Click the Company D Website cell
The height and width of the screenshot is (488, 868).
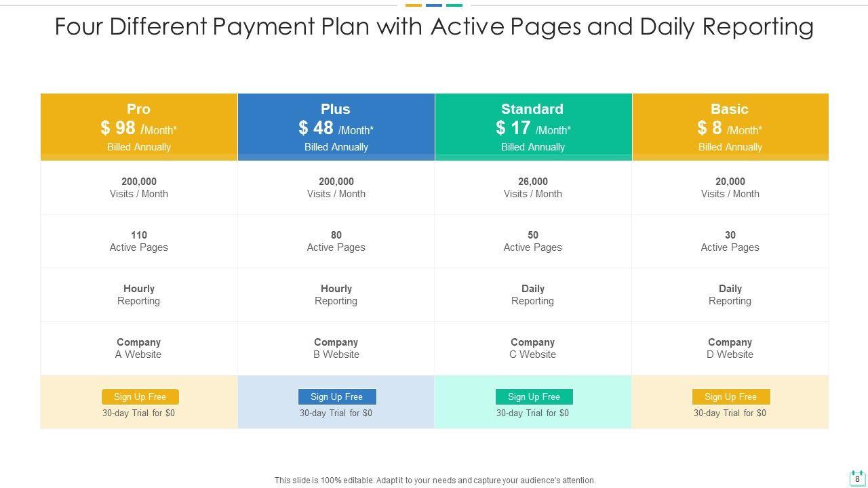click(730, 348)
